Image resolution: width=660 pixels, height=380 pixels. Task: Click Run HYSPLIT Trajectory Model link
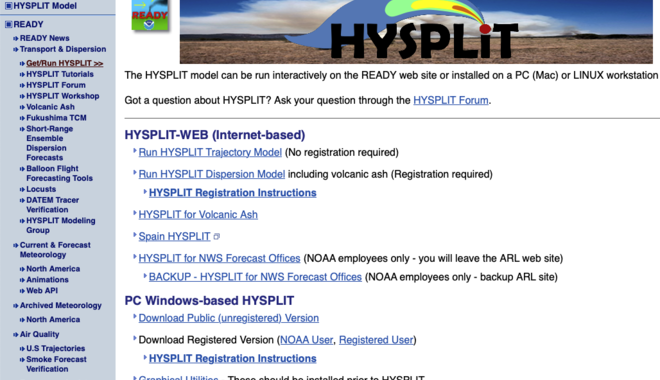tap(210, 152)
